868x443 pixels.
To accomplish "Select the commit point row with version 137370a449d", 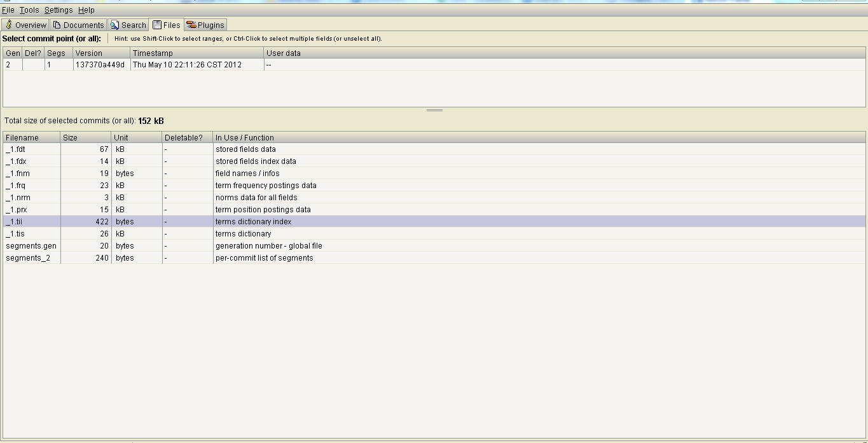I will [100, 65].
